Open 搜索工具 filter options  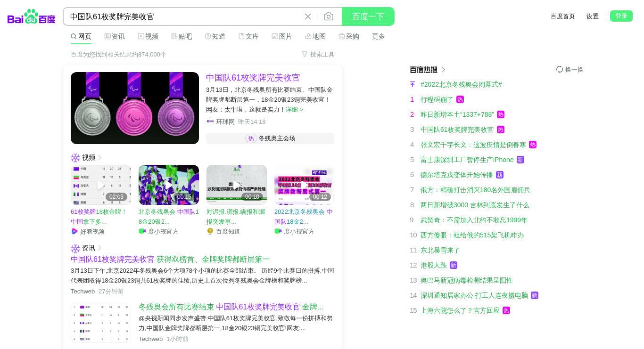point(318,54)
